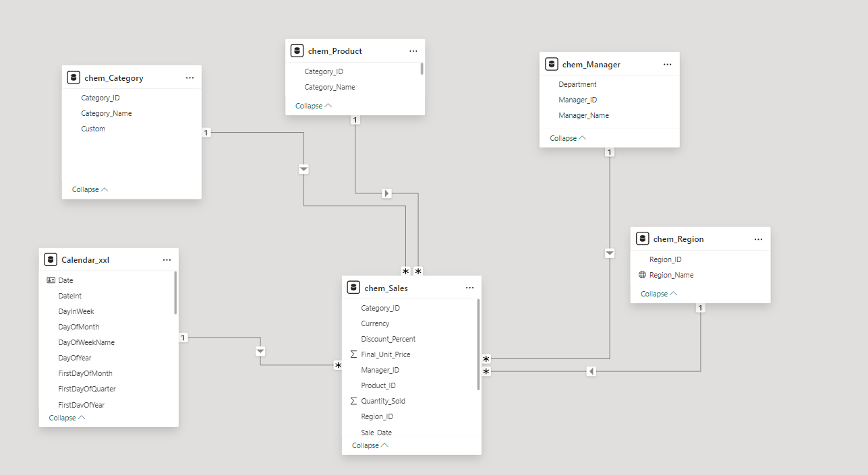
Task: Collapse the chem_Sales table
Action: point(370,445)
